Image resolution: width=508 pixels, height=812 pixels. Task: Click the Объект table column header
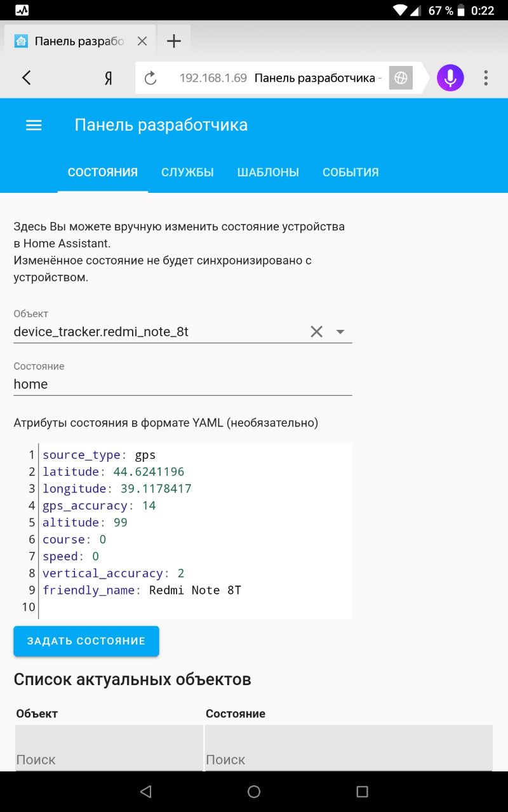tap(37, 714)
